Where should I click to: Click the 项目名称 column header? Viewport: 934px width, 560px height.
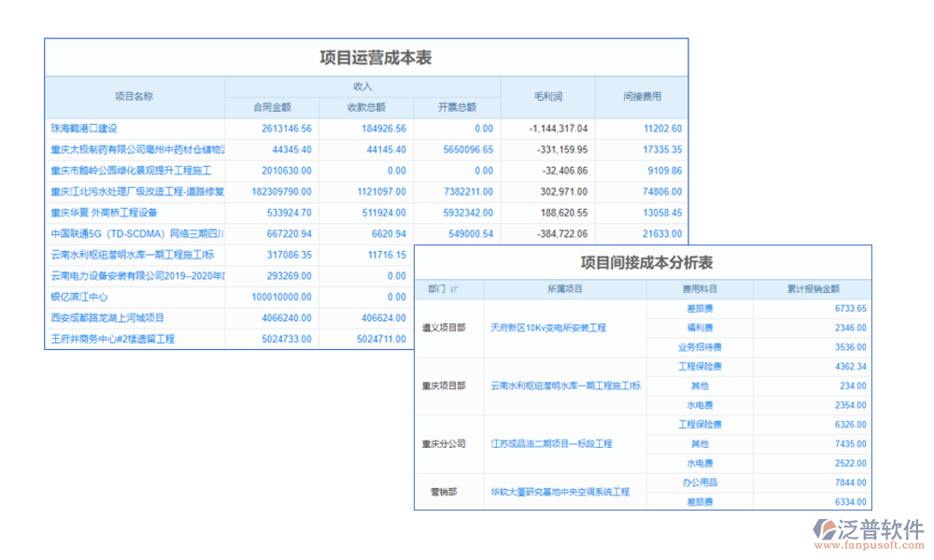tap(134, 96)
